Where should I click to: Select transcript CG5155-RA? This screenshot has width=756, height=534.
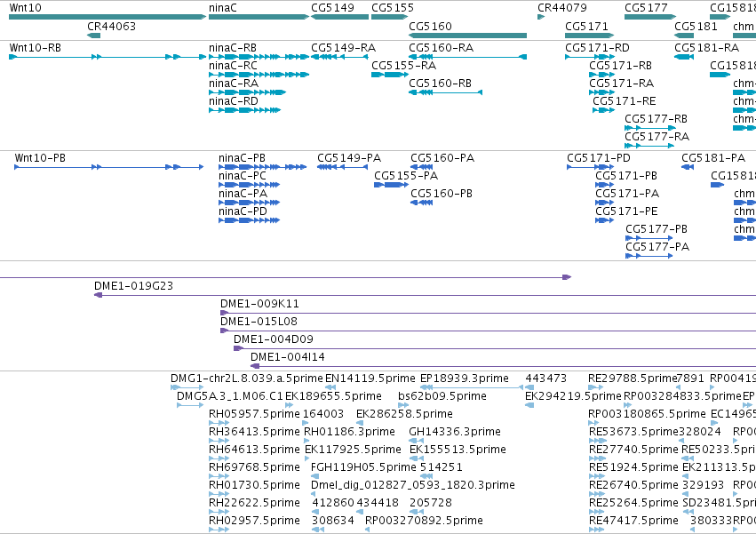390,75
